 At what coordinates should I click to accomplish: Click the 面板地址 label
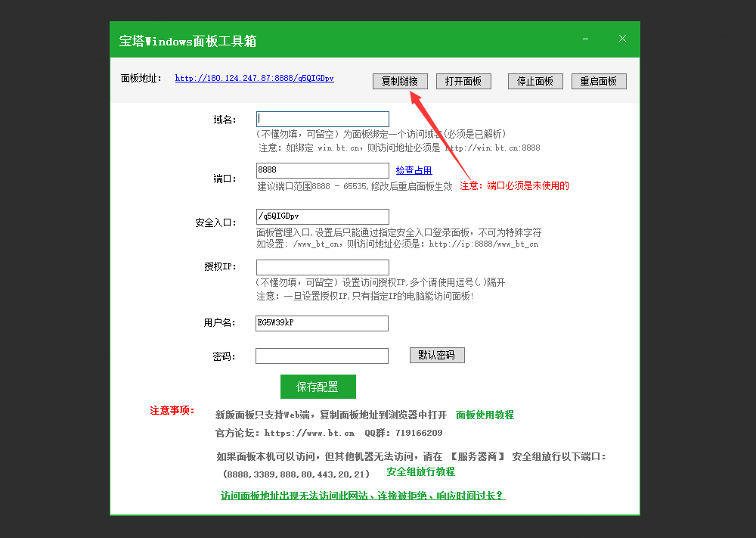click(141, 78)
